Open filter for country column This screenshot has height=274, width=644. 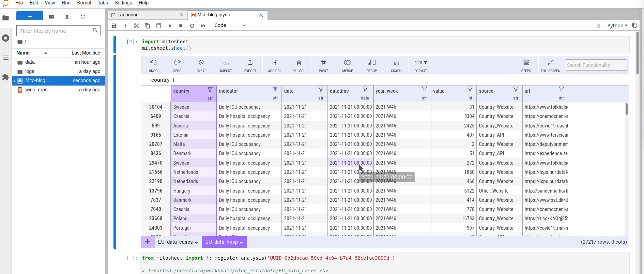[210, 90]
